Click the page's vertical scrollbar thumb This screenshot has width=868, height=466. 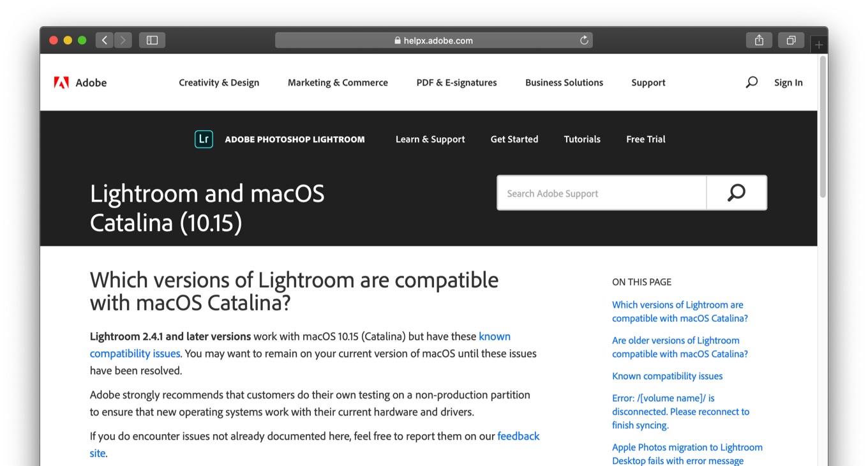(823, 128)
